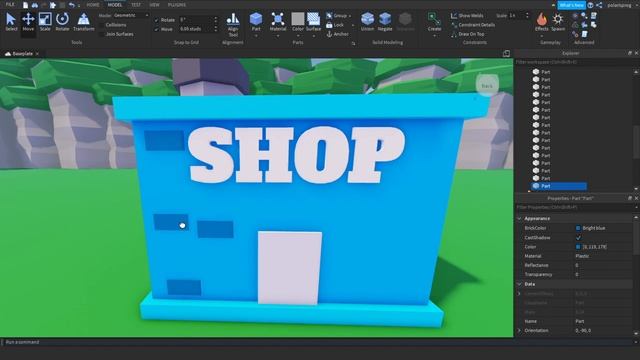Toggle the Move snap checkbox
Screen dimensions: 640x360
156,29
